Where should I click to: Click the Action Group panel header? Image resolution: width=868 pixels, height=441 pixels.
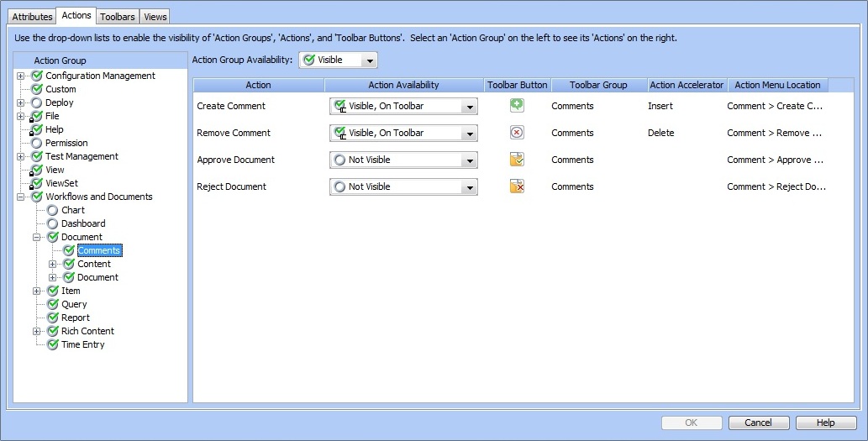[x=100, y=60]
